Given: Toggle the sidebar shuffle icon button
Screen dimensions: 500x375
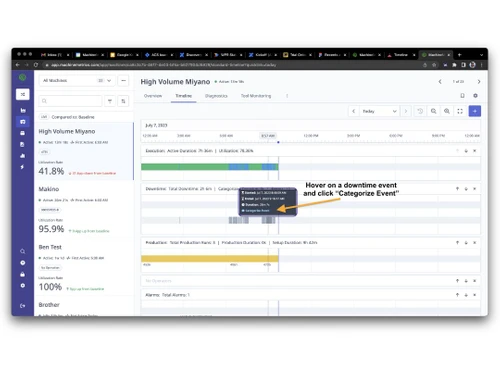Looking at the screenshot, I should coord(23,94).
